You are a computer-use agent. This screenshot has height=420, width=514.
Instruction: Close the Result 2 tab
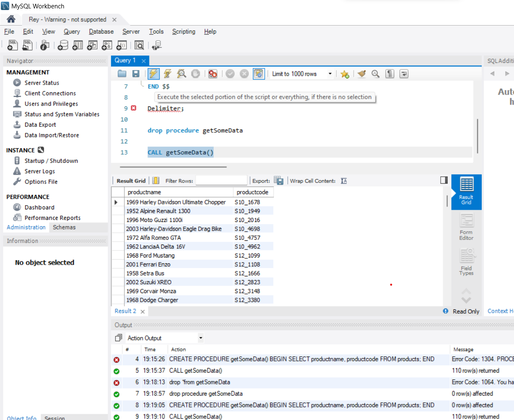pos(142,312)
